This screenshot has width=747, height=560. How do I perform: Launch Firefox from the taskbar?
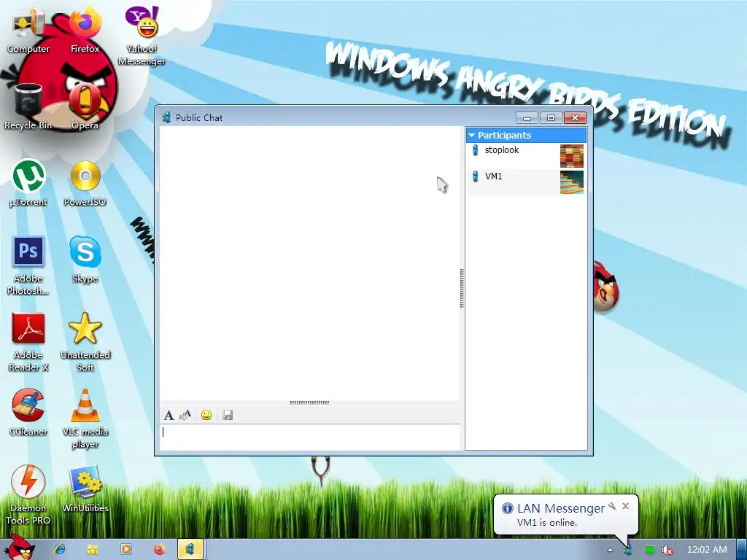159,550
